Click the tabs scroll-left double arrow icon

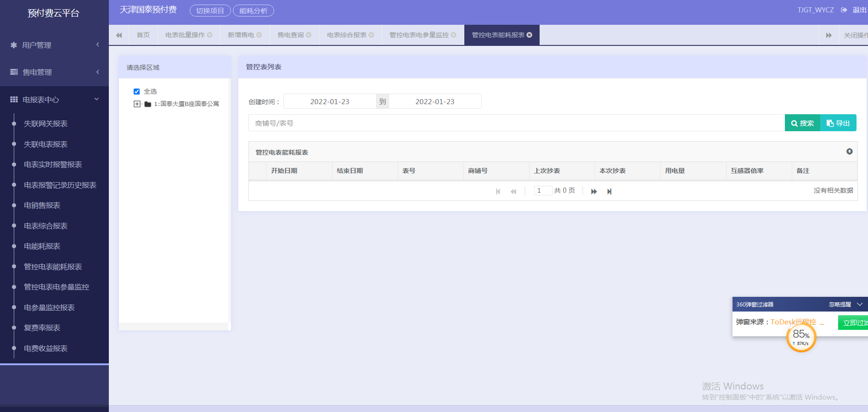pyautogui.click(x=119, y=35)
